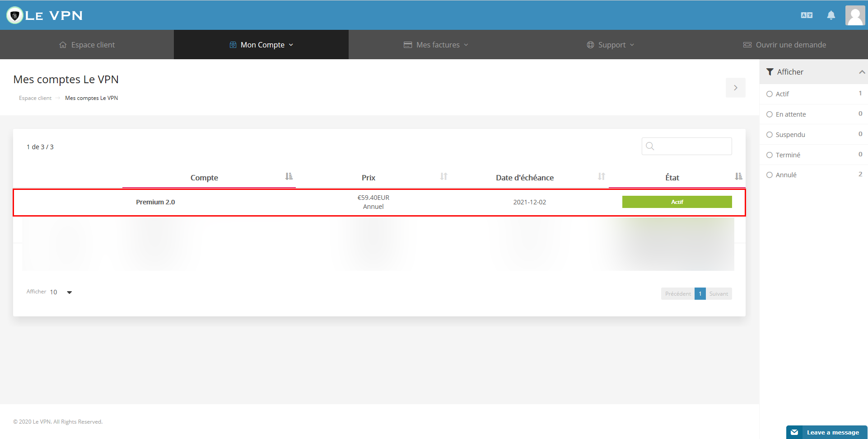Click the Compte column header

click(x=204, y=178)
